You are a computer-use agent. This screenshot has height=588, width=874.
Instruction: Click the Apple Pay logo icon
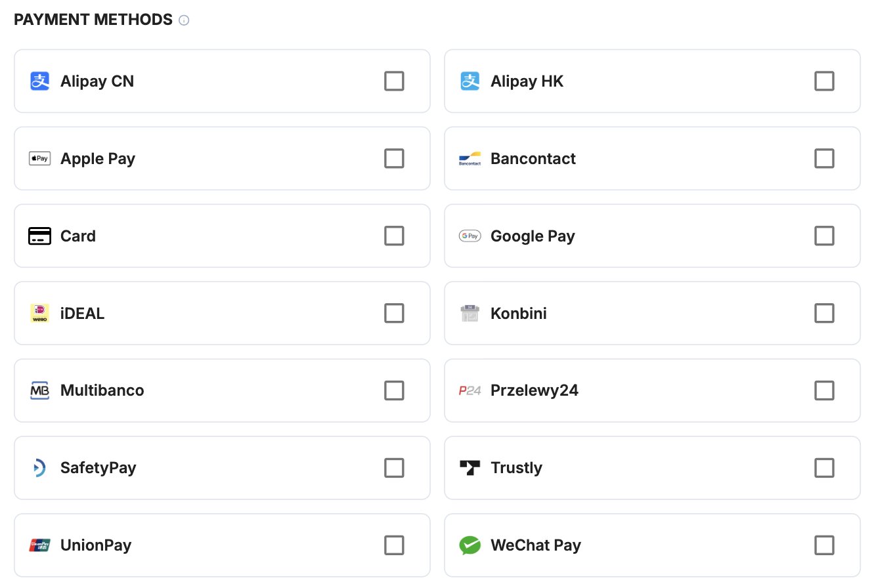(40, 159)
